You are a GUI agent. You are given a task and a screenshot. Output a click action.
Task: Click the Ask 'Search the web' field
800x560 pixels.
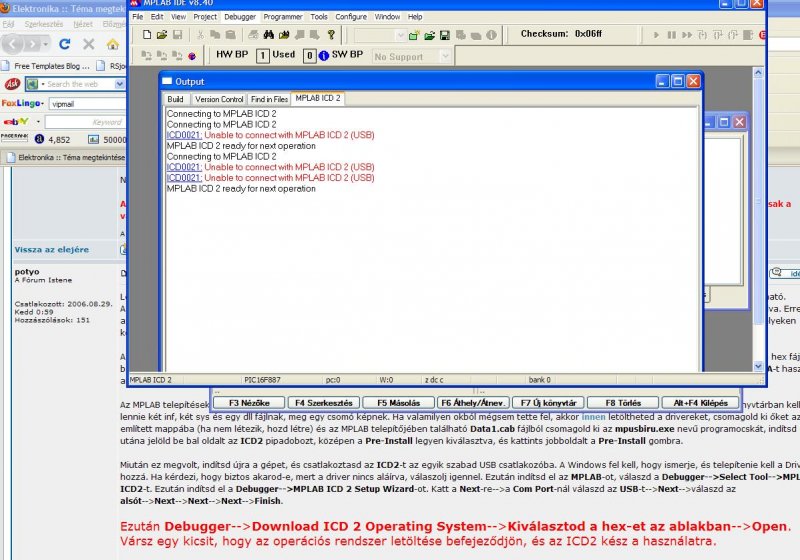coord(77,84)
